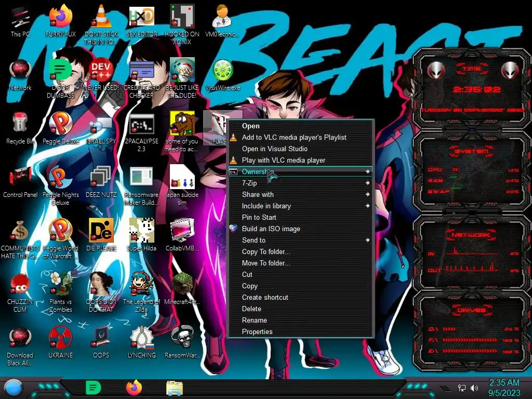Choose Add to VLC media player's Playlist
The image size is (532, 399).
[x=301, y=137]
